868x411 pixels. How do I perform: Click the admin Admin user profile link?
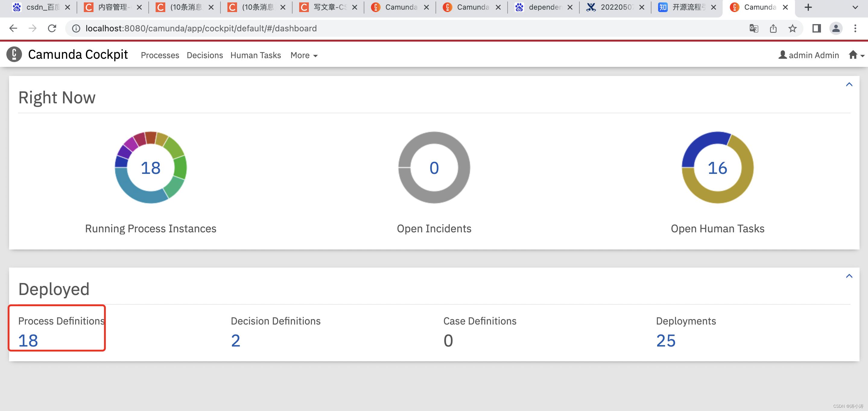point(809,55)
